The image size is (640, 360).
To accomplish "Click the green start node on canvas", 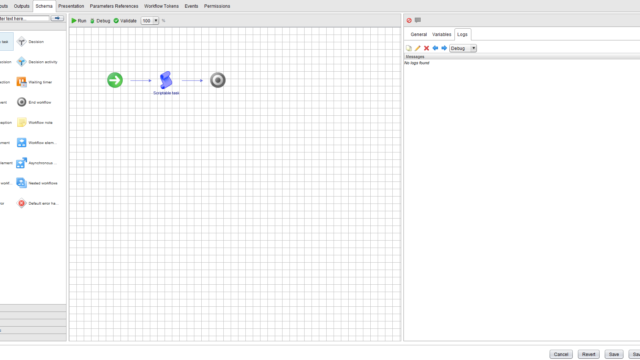I will 115,80.
